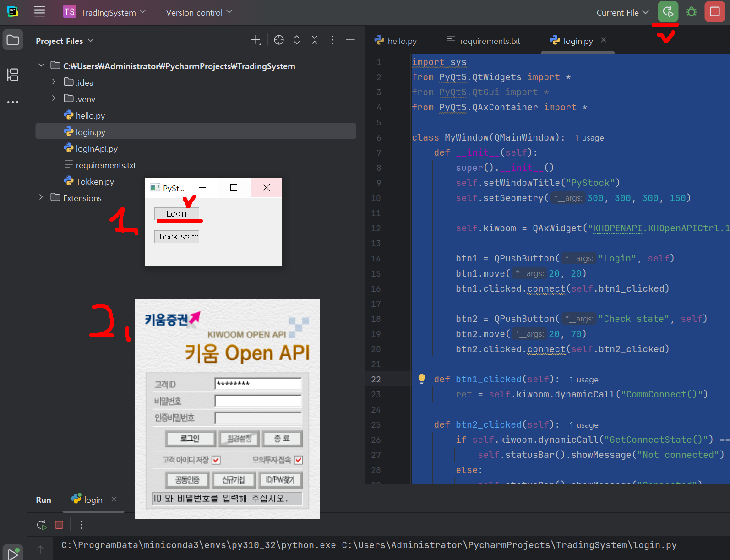Click the Check state button in PyStock window
The image size is (730, 560).
tap(177, 236)
